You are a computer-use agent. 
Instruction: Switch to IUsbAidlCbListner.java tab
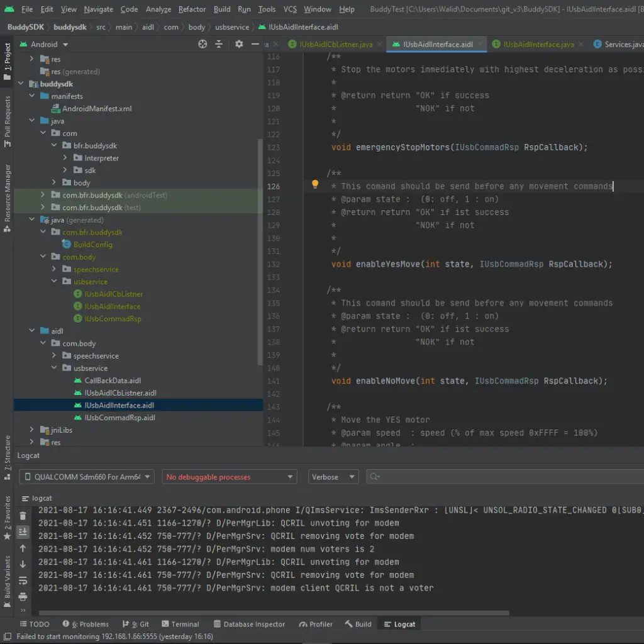pyautogui.click(x=331, y=45)
